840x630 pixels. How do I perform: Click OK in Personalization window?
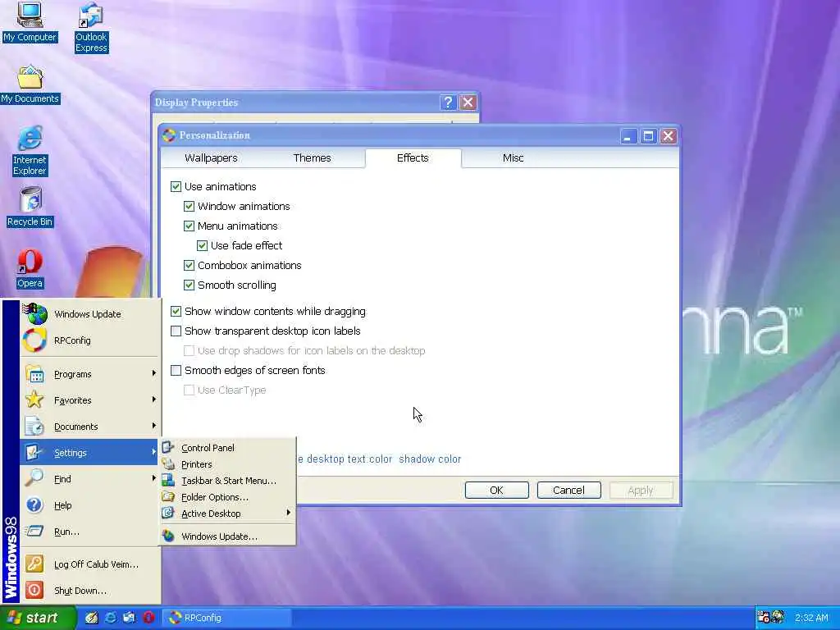click(496, 491)
